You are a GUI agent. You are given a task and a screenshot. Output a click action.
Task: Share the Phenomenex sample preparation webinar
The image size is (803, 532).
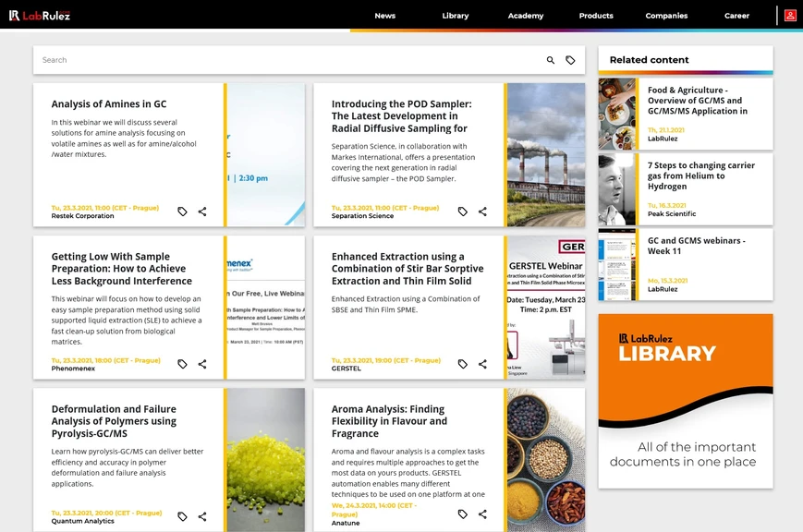(x=202, y=364)
